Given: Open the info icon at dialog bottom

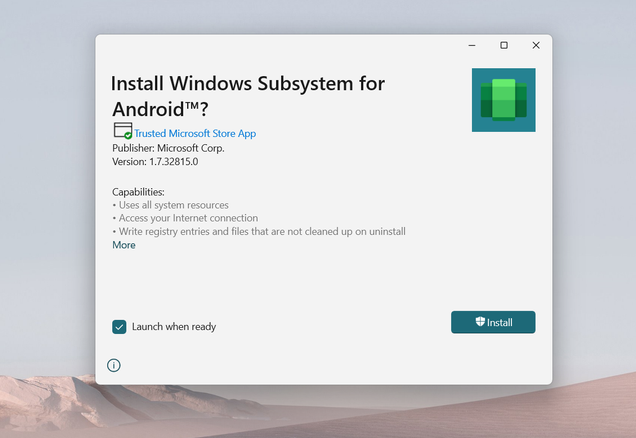Looking at the screenshot, I should click(114, 365).
